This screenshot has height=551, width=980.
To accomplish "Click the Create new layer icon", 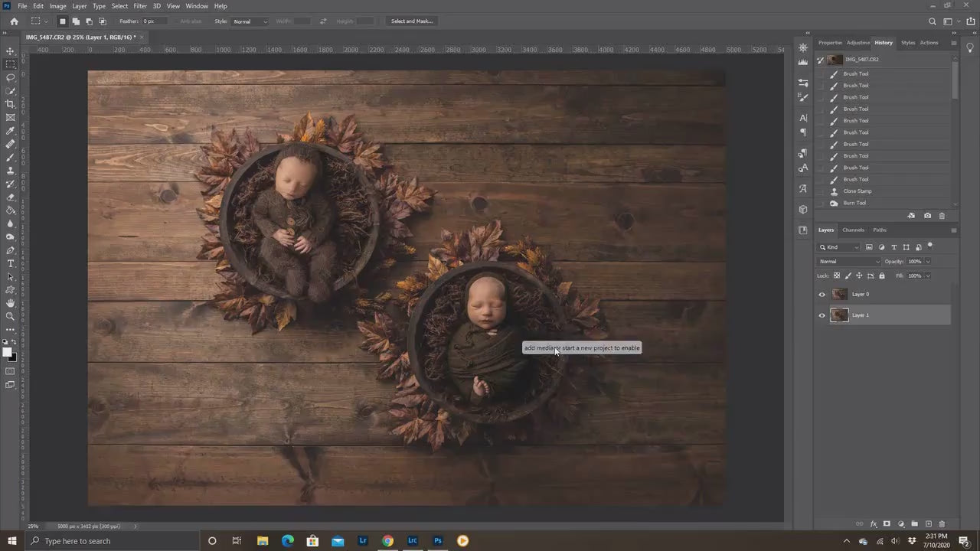I will (x=929, y=524).
